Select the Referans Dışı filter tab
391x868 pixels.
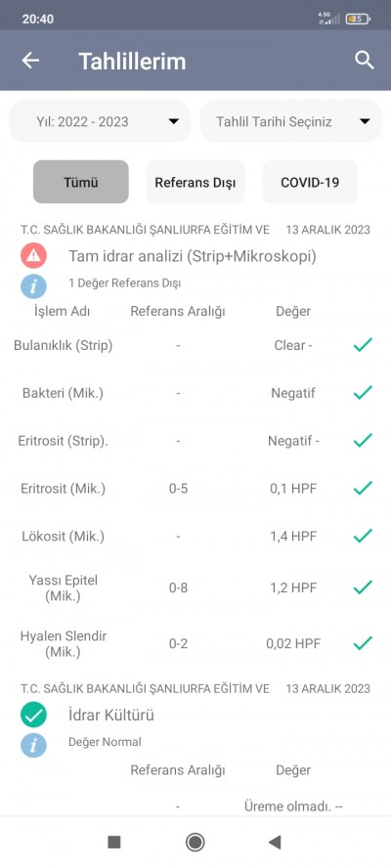(x=195, y=182)
